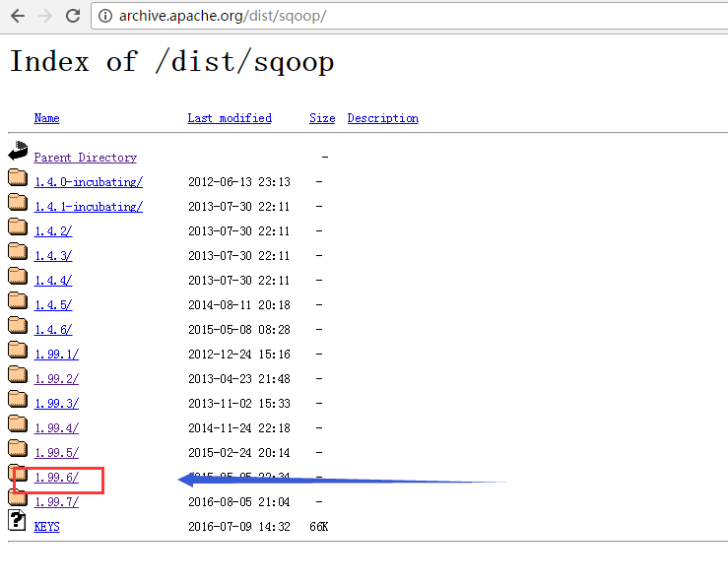The width and height of the screenshot is (728, 583).
Task: Sort listing by Last modified column
Action: point(230,118)
